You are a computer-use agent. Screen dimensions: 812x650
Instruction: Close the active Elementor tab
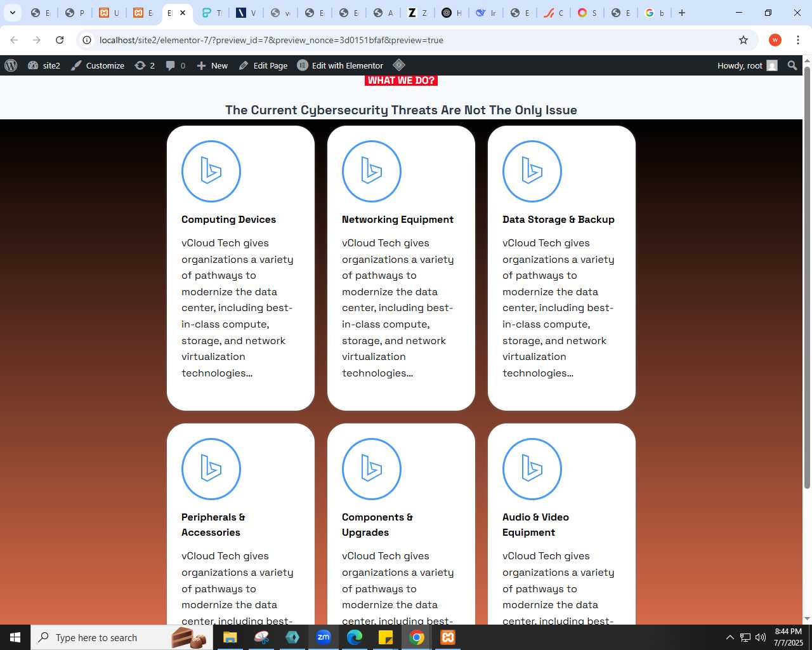(x=183, y=13)
